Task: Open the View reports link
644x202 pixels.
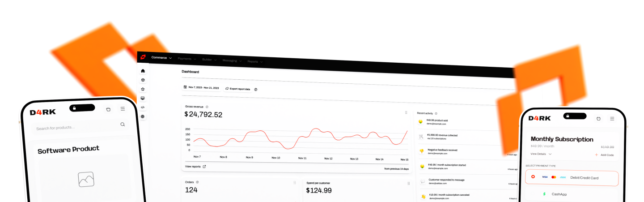Action: click(195, 167)
